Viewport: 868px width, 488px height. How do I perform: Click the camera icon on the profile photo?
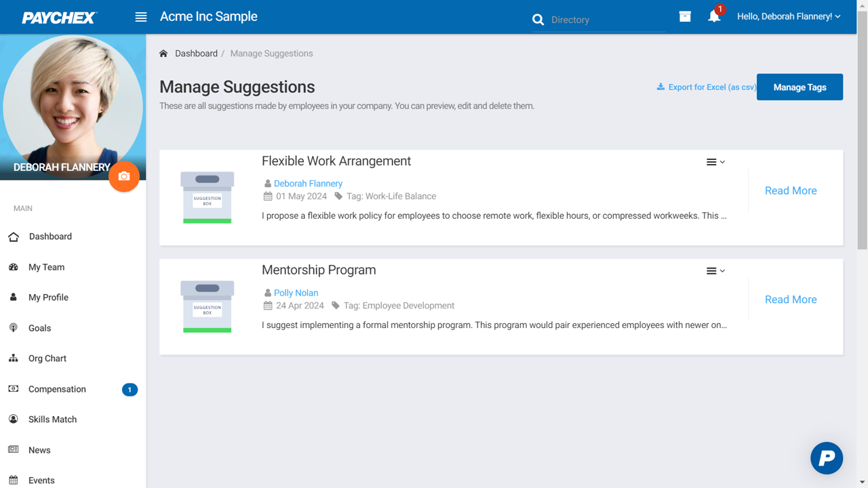[124, 176]
